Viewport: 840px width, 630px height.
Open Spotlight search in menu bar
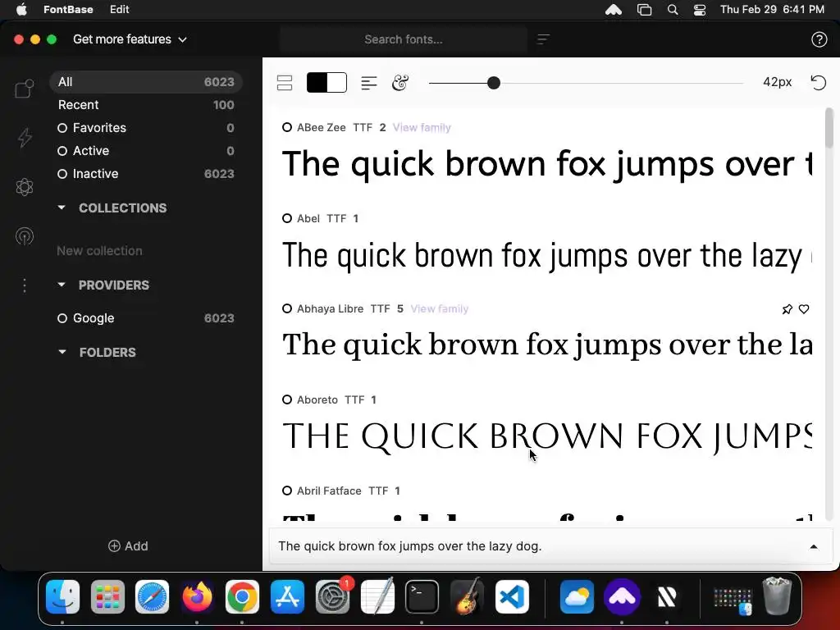pyautogui.click(x=673, y=9)
